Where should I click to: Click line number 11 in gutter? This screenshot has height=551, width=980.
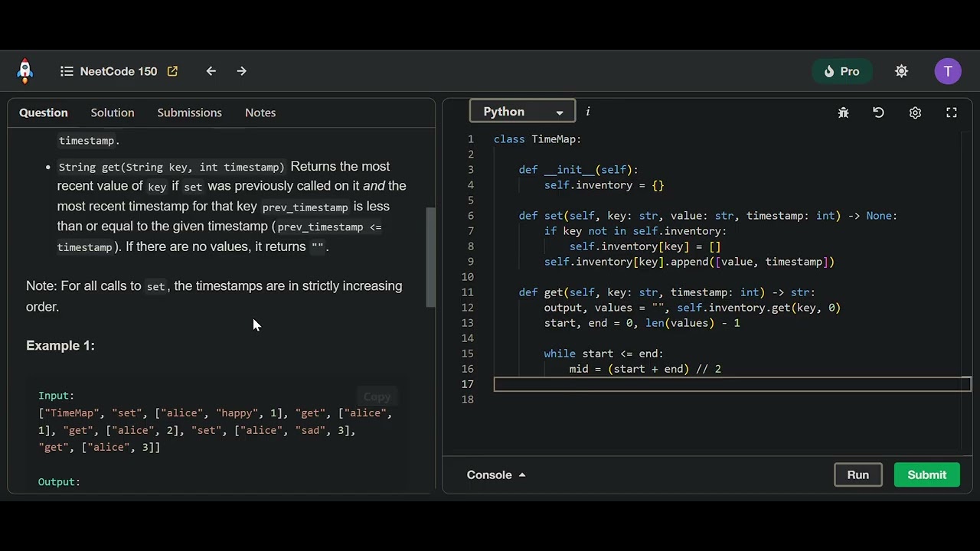(x=467, y=292)
